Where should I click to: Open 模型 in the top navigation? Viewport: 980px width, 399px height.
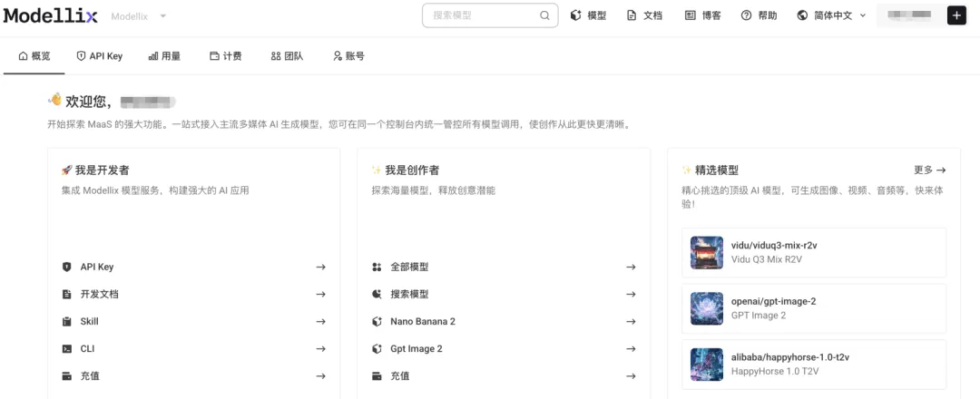point(588,15)
